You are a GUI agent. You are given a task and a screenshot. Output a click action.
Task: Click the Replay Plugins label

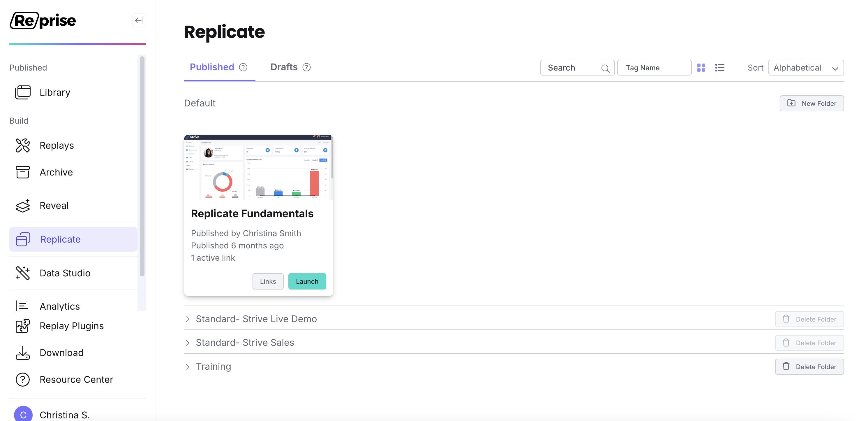[x=71, y=326]
